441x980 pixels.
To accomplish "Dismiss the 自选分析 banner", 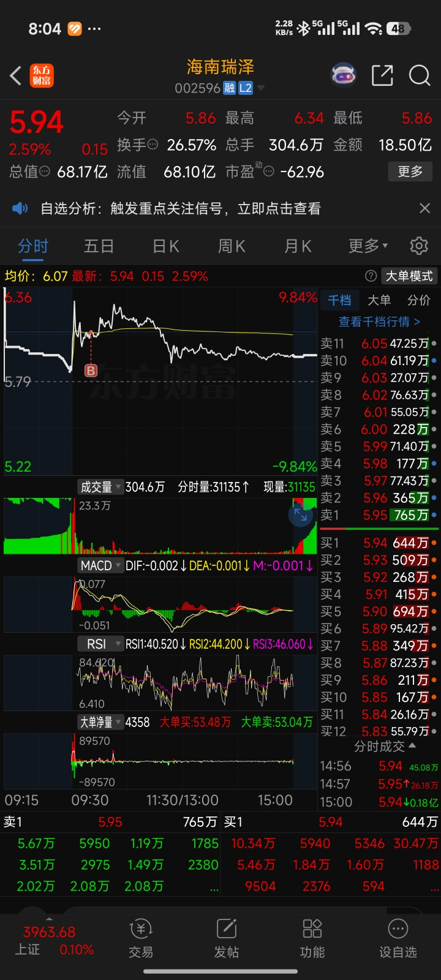I will pyautogui.click(x=424, y=208).
